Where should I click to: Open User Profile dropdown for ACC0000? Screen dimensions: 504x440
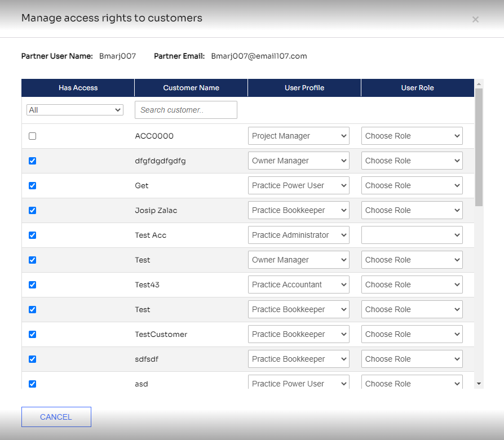point(299,136)
